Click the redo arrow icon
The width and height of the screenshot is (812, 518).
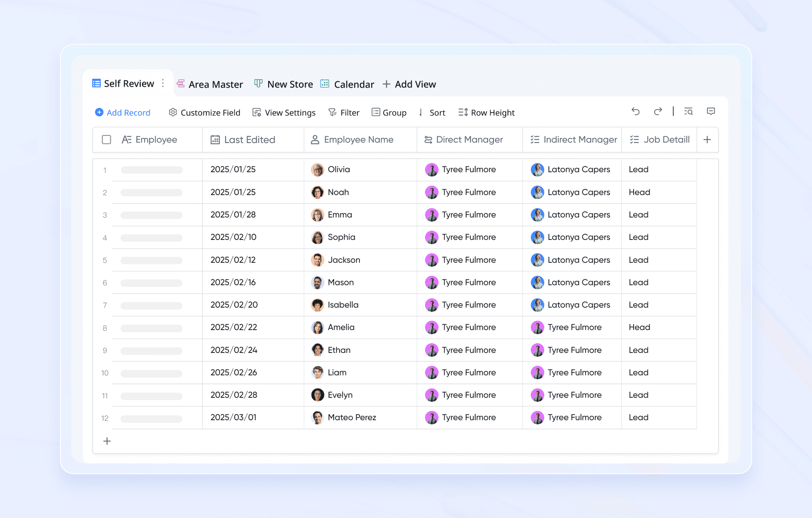coord(658,111)
